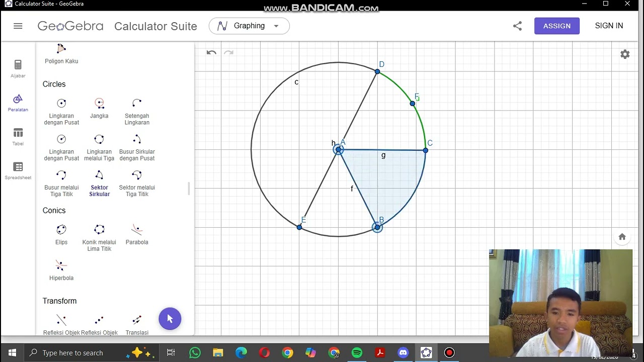Viewport: 644px width, 362px height.
Task: Click the ASSIGN button
Action: (557, 26)
